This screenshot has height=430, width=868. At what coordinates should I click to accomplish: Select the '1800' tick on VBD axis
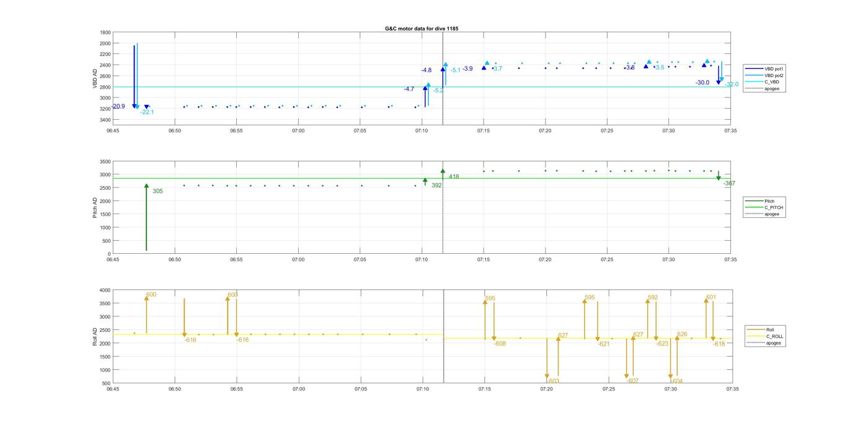pos(105,32)
